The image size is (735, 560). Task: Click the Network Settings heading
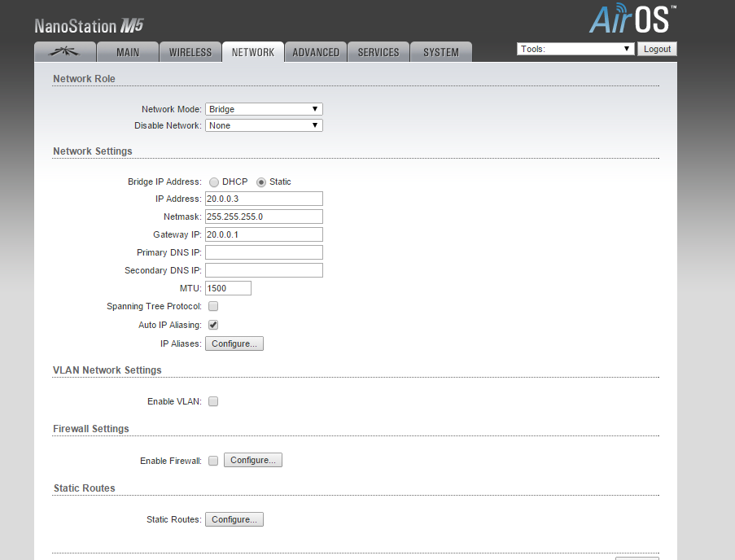92,151
